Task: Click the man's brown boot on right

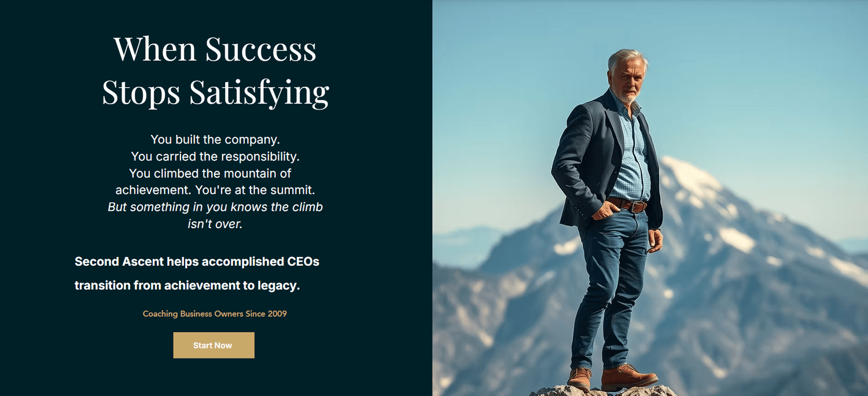Action: 628,377
